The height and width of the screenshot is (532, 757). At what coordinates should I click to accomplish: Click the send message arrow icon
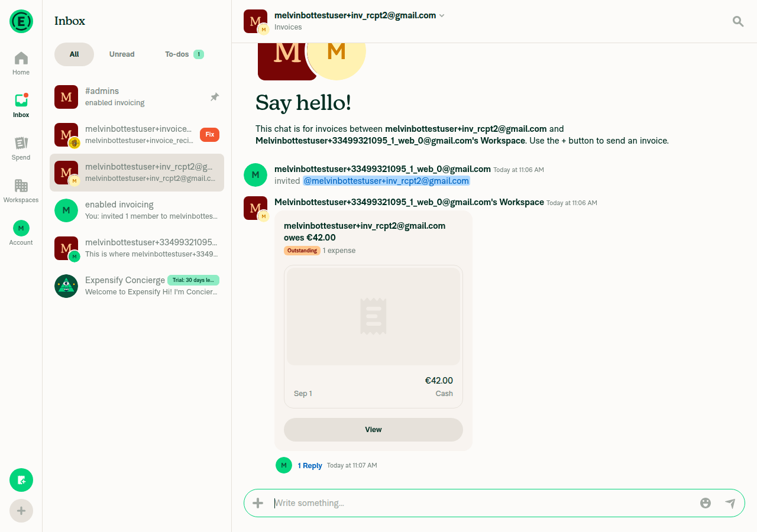[x=730, y=503]
